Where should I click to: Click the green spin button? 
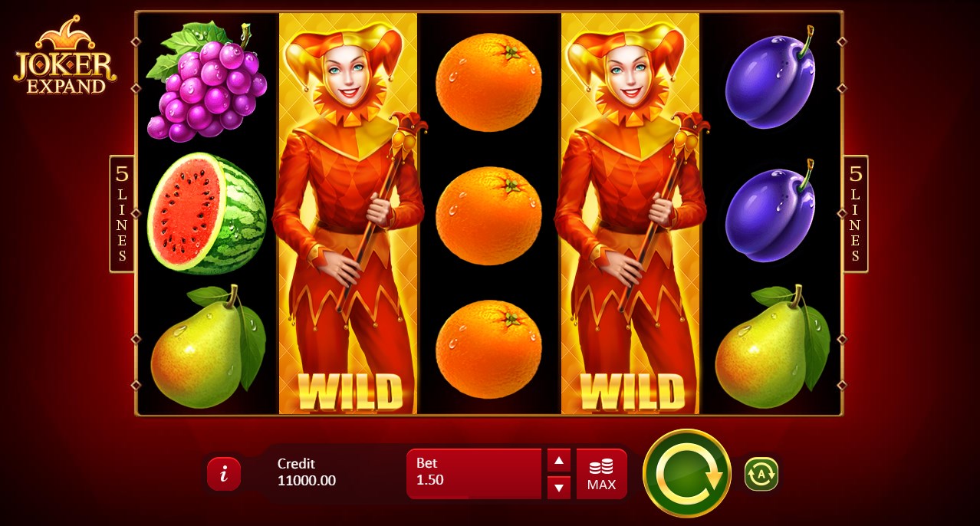tap(686, 473)
